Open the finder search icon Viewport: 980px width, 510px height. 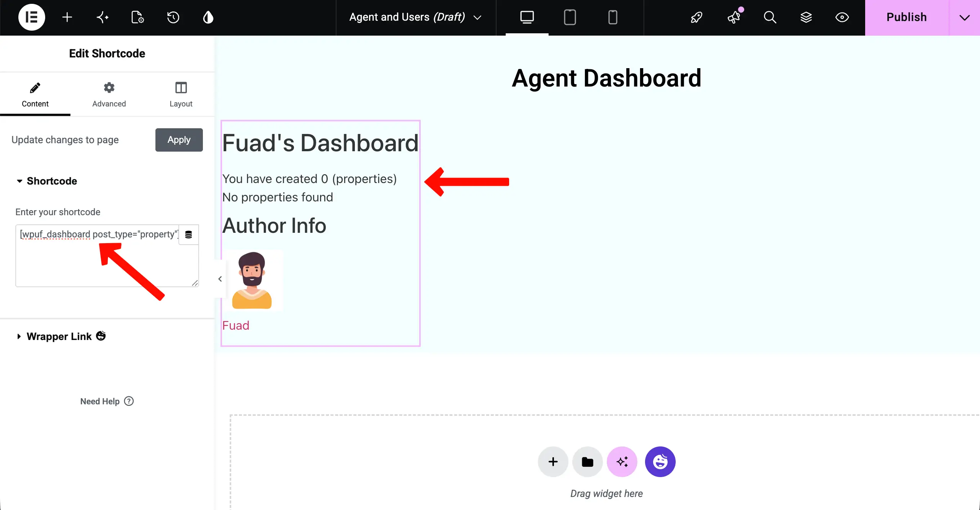(x=770, y=17)
